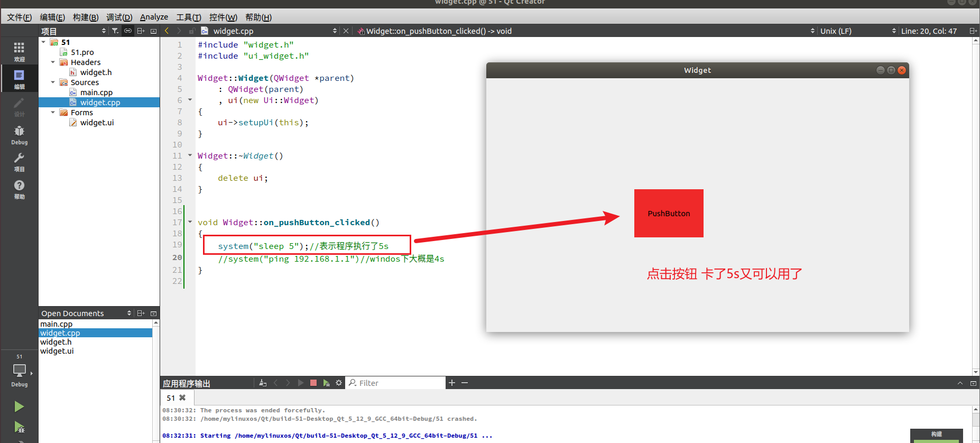The height and width of the screenshot is (443, 980).
Task: Split the Open Documents panel
Action: 141,313
